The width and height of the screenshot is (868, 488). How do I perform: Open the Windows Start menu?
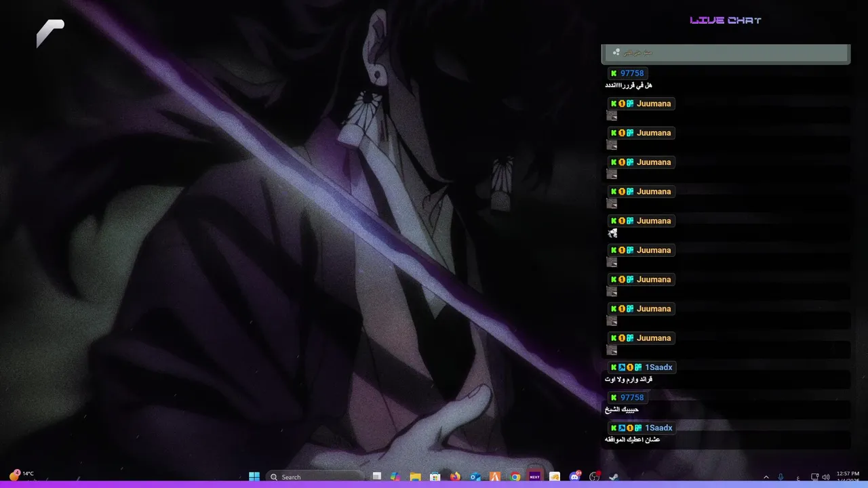tap(254, 476)
